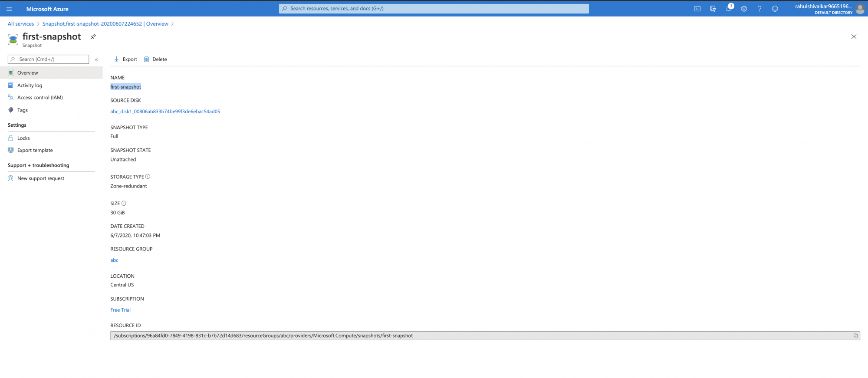Click the Export template icon
Image resolution: width=868 pixels, height=378 pixels.
pyautogui.click(x=11, y=150)
